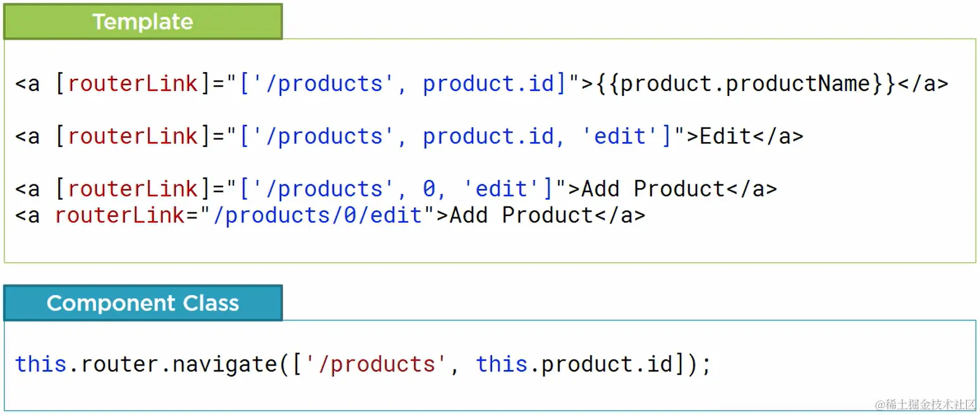This screenshot has height=415, width=980.
Task: Click the green Template header label
Action: (x=143, y=21)
